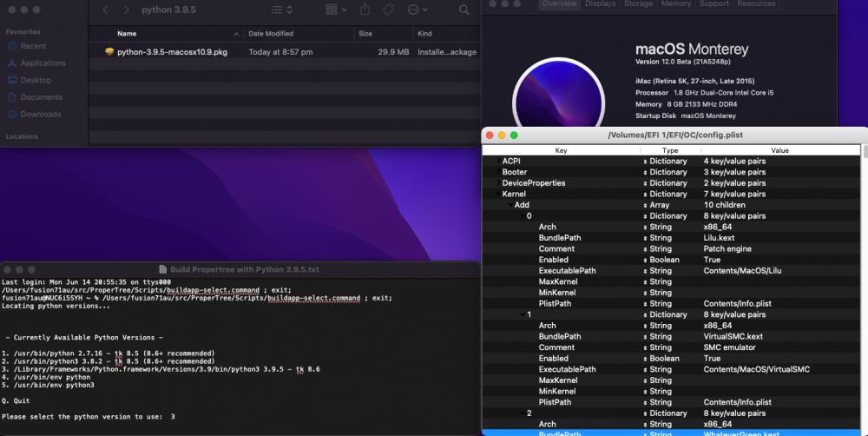This screenshot has height=436, width=868.
Task: Switch to Displays tab in About This Mac
Action: click(600, 3)
